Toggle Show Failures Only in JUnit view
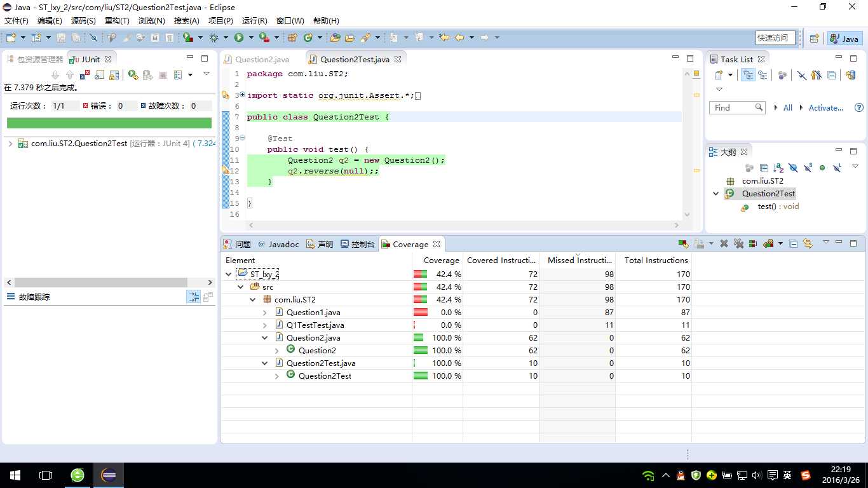 (85, 75)
